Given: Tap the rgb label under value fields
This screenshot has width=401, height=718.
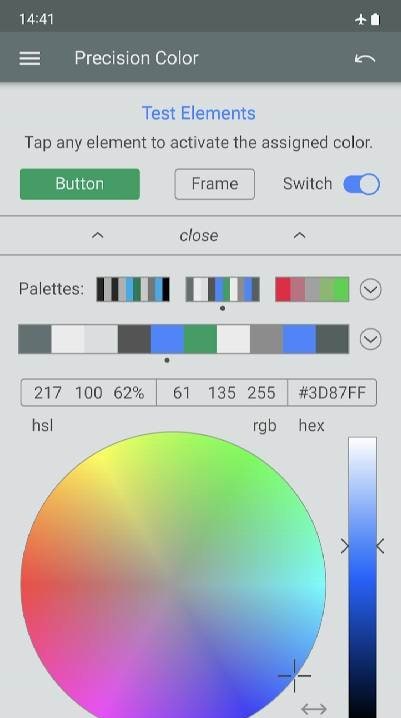Looking at the screenshot, I should [265, 425].
